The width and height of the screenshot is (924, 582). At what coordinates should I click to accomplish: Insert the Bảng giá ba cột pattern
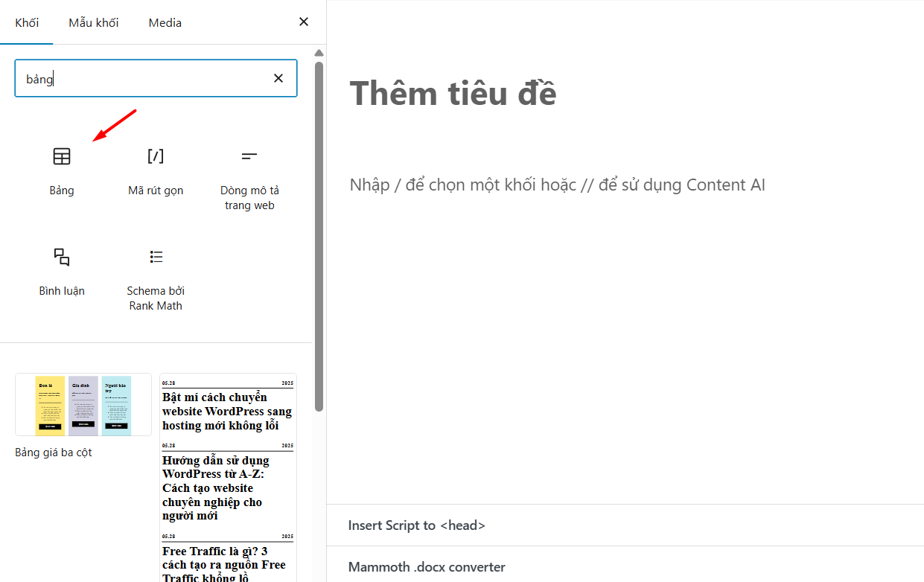coord(83,405)
